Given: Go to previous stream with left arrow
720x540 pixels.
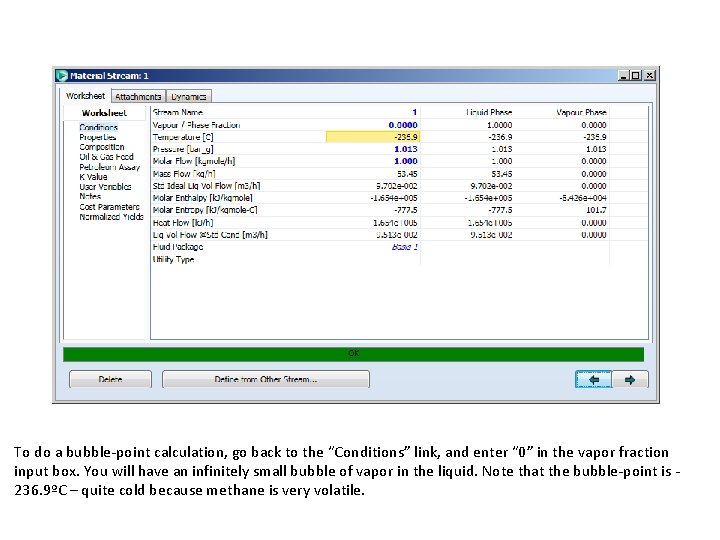Looking at the screenshot, I should (x=593, y=380).
